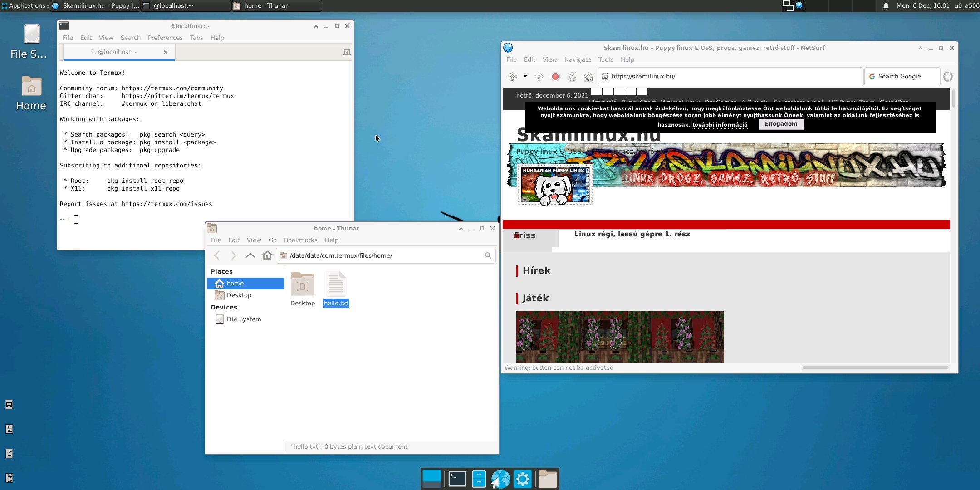Switch to home - Thunar taskbar button
The image size is (980, 490).
point(277,5)
